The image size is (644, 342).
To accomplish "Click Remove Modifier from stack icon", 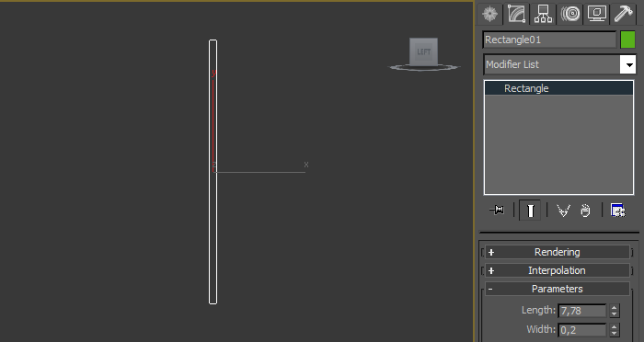I will click(x=585, y=211).
